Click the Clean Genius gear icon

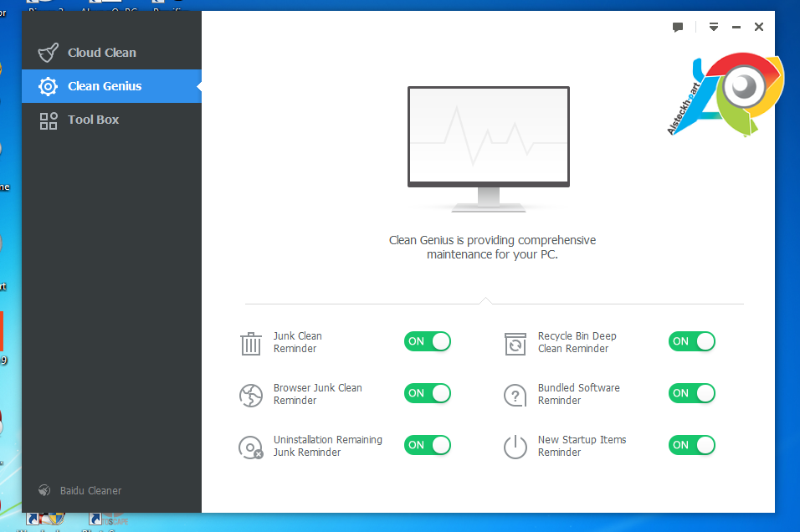(48, 86)
